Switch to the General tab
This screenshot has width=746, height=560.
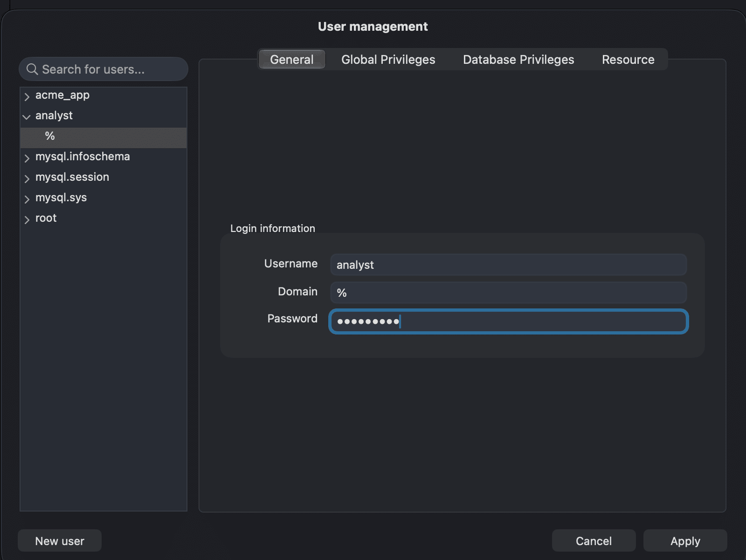tap(292, 60)
